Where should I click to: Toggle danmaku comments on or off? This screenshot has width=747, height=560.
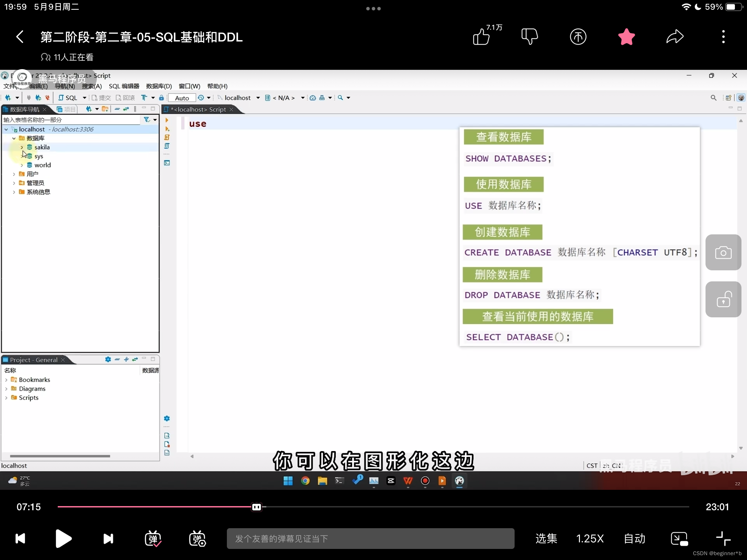pyautogui.click(x=153, y=539)
